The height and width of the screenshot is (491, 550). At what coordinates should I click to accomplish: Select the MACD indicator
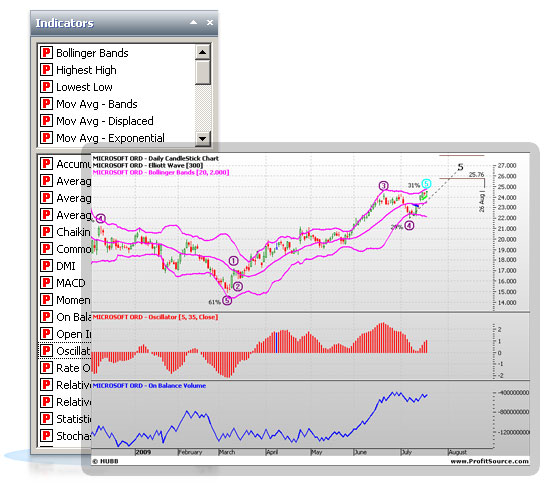[x=71, y=283]
